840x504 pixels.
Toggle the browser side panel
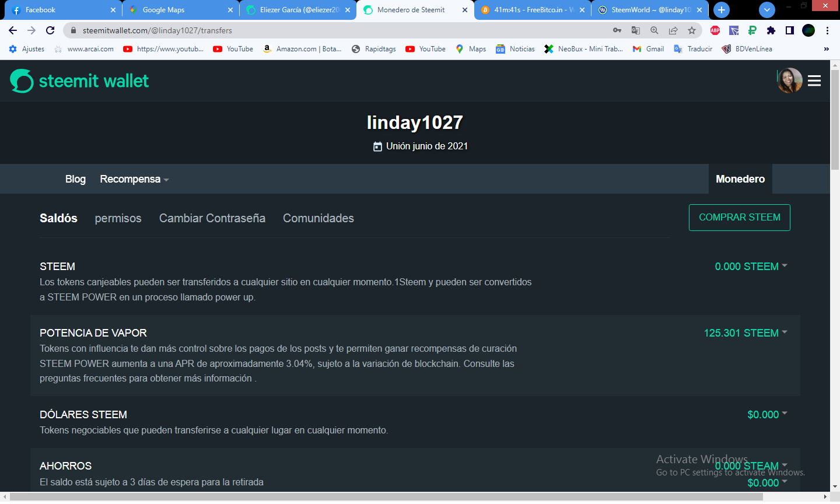pos(790,30)
